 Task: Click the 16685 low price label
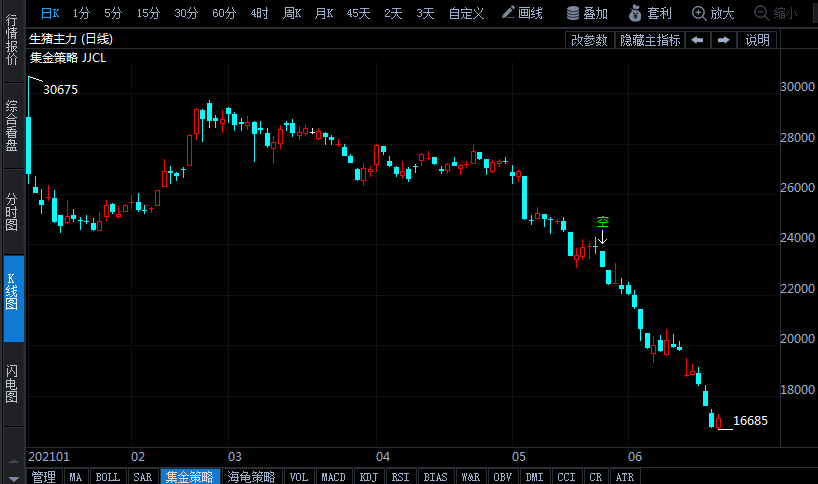(x=750, y=420)
